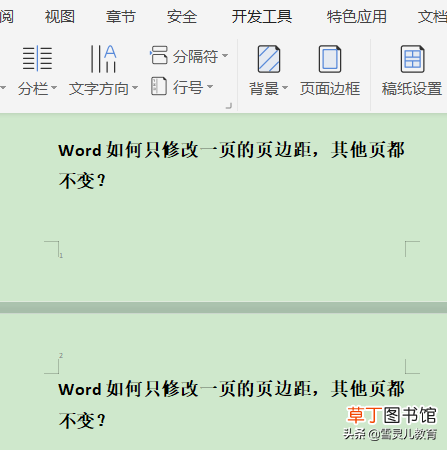Click the 行号 label text
The height and width of the screenshot is (450, 447).
188,87
